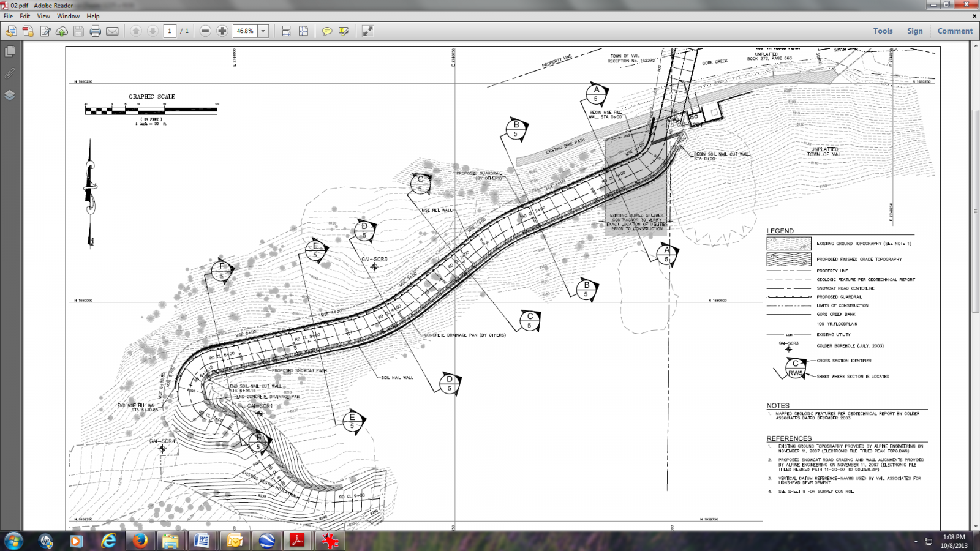
Task: Click the Send file by email icon
Action: (x=112, y=31)
